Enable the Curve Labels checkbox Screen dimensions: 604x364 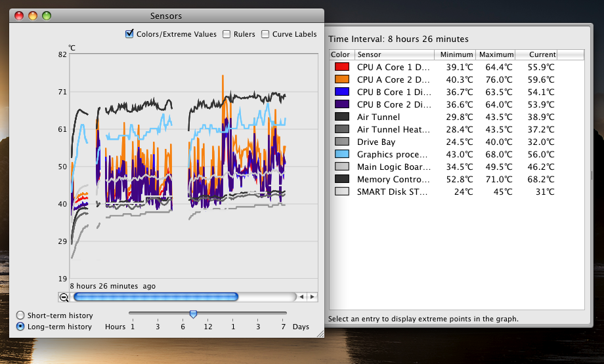point(265,34)
